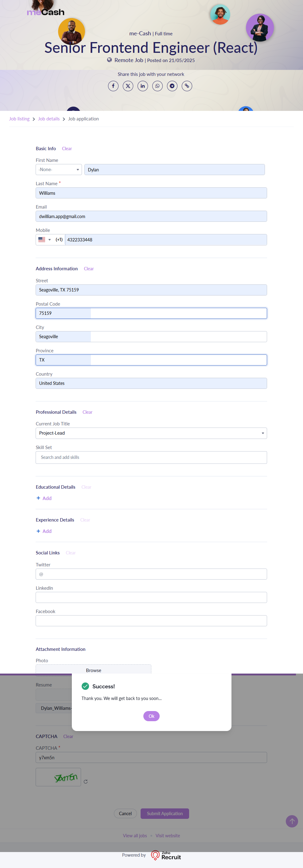
Task: Add an Experience Details entry
Action: pos(44,531)
